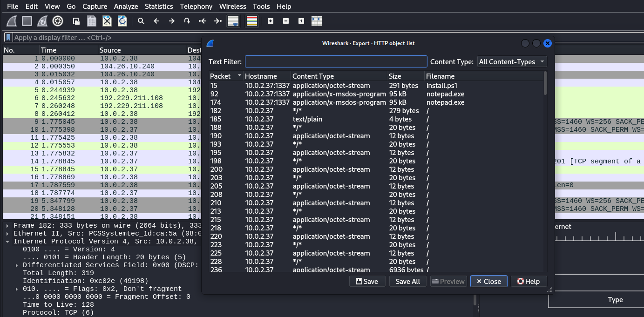Select the text/plain 4 bytes object row
This screenshot has width=644, height=317.
tap(376, 119)
